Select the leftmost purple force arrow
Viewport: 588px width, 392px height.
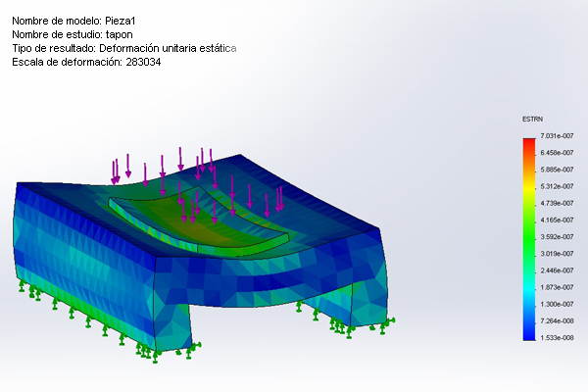[115, 171]
